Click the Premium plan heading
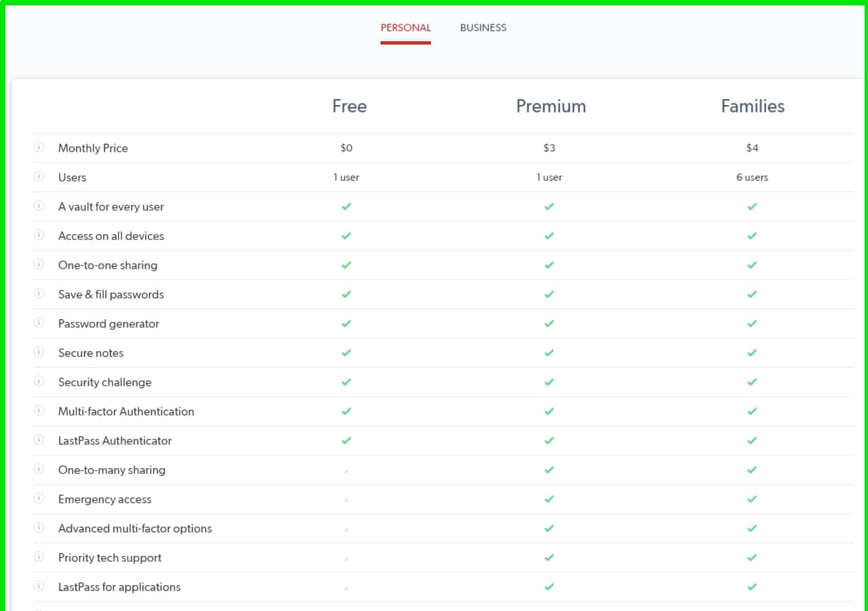The height and width of the screenshot is (611, 868). click(x=551, y=106)
